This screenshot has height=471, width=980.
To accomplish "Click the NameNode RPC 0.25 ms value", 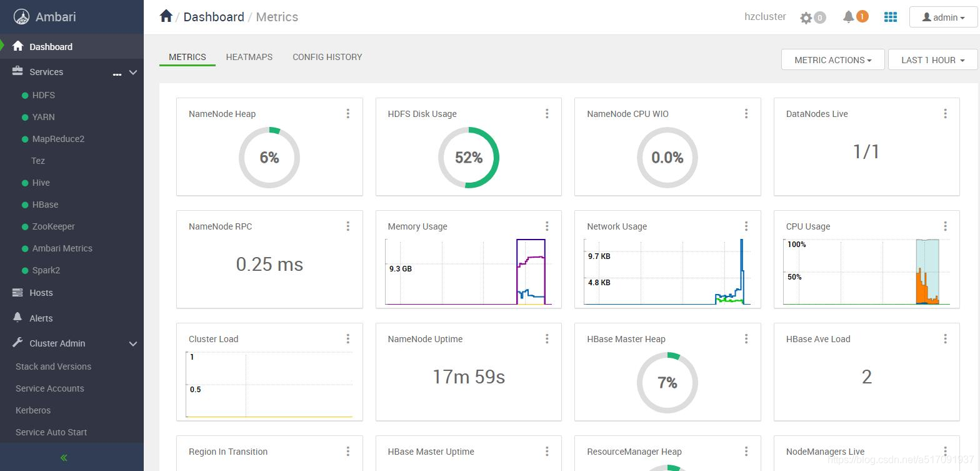I will coord(269,264).
